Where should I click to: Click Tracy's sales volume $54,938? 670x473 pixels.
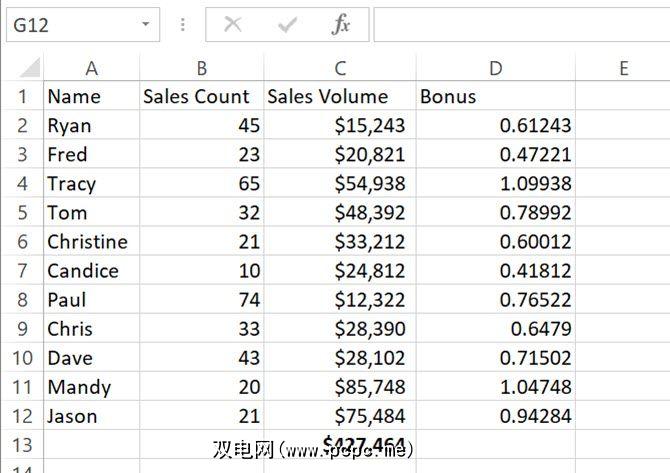(x=340, y=184)
